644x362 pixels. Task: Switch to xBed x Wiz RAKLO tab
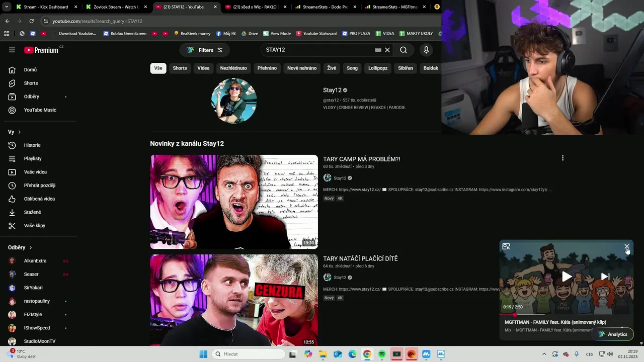[x=257, y=7]
